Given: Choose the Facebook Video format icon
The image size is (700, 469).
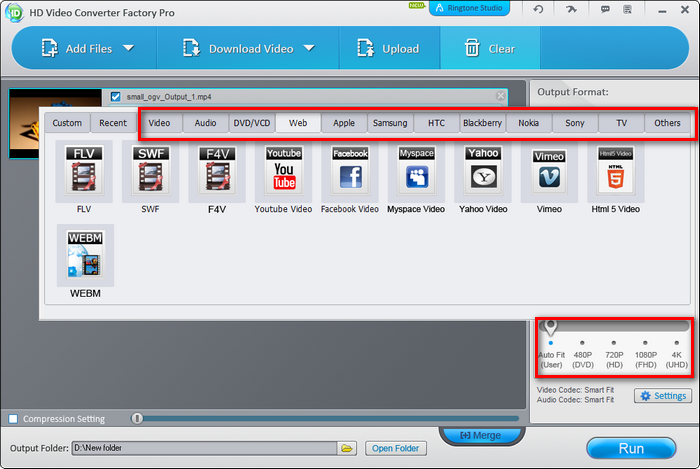Looking at the screenshot, I should point(350,172).
